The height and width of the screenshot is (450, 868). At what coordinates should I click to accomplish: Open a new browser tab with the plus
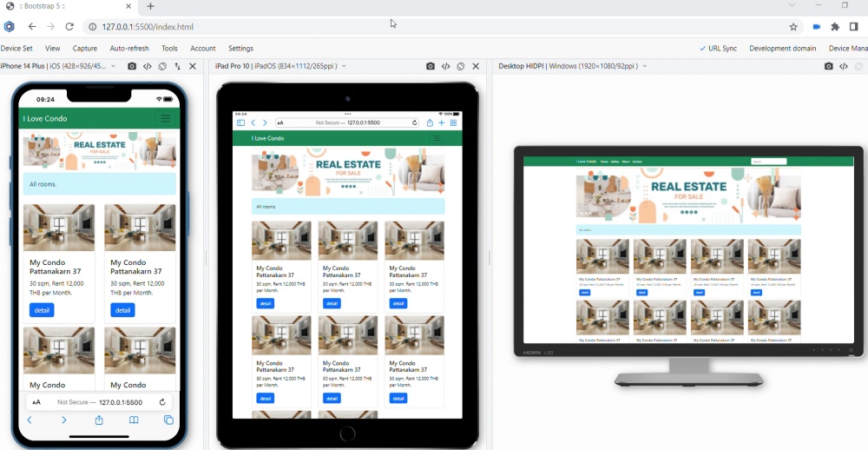150,6
